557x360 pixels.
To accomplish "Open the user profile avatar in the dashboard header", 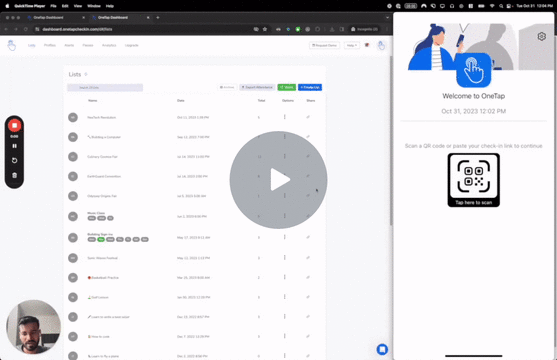I will (381, 45).
